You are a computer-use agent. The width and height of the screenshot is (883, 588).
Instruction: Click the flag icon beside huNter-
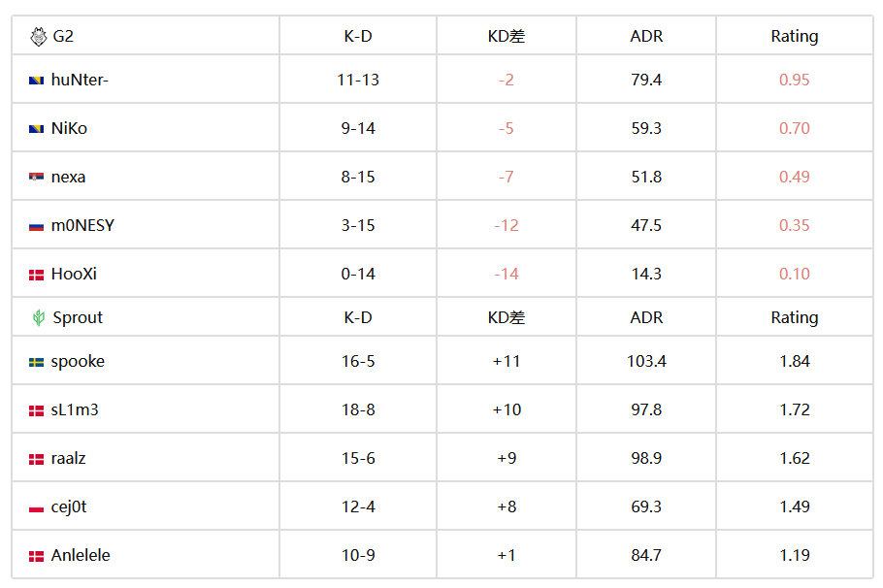click(36, 81)
